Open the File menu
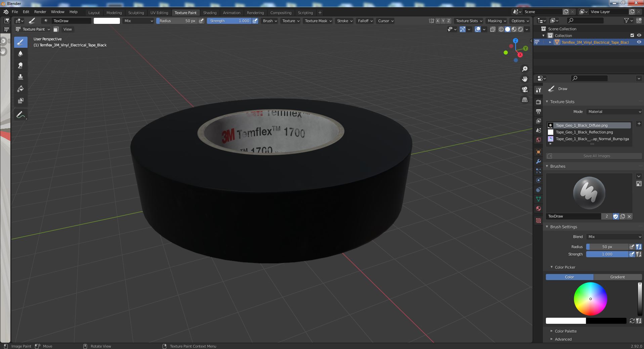 click(x=15, y=12)
